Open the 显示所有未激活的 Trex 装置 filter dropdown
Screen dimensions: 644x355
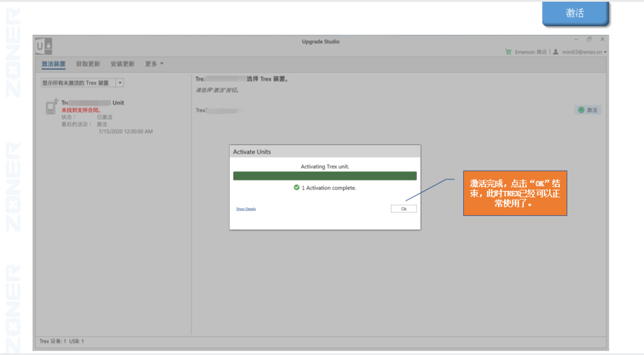coord(120,83)
